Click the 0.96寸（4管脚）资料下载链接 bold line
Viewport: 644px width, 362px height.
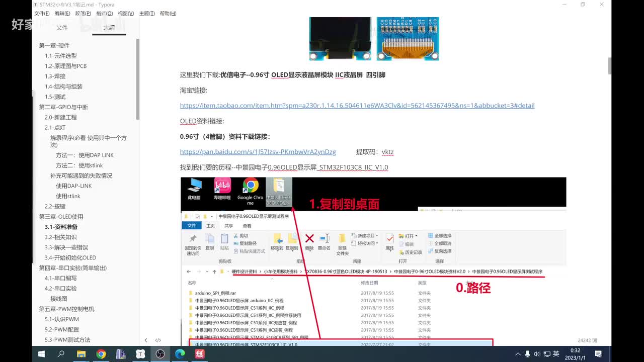(x=225, y=136)
